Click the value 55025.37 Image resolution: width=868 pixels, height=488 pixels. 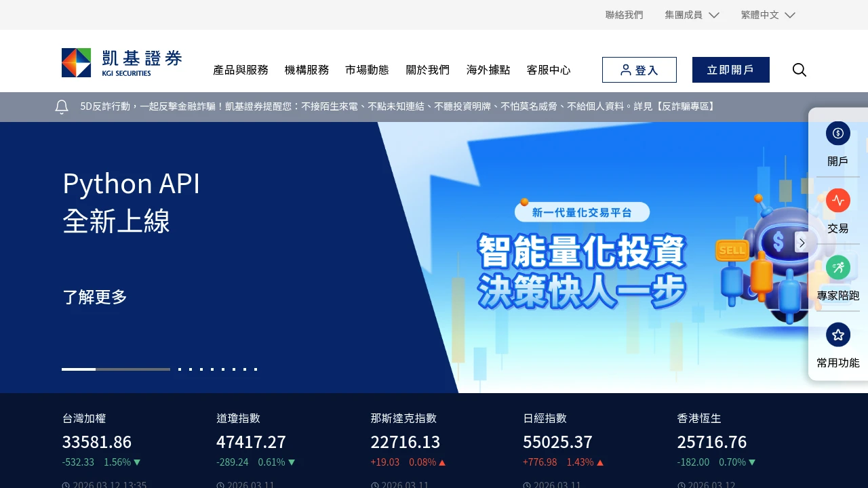pyautogui.click(x=557, y=442)
